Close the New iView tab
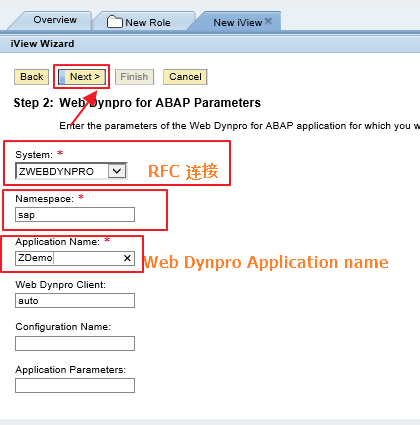This screenshot has height=425, width=420. [x=268, y=21]
